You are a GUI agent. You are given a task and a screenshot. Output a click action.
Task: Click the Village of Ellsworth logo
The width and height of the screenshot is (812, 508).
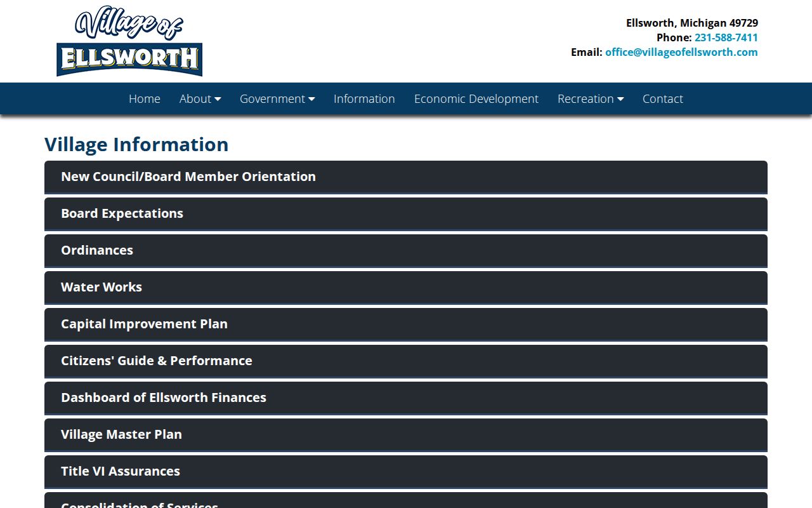(129, 41)
